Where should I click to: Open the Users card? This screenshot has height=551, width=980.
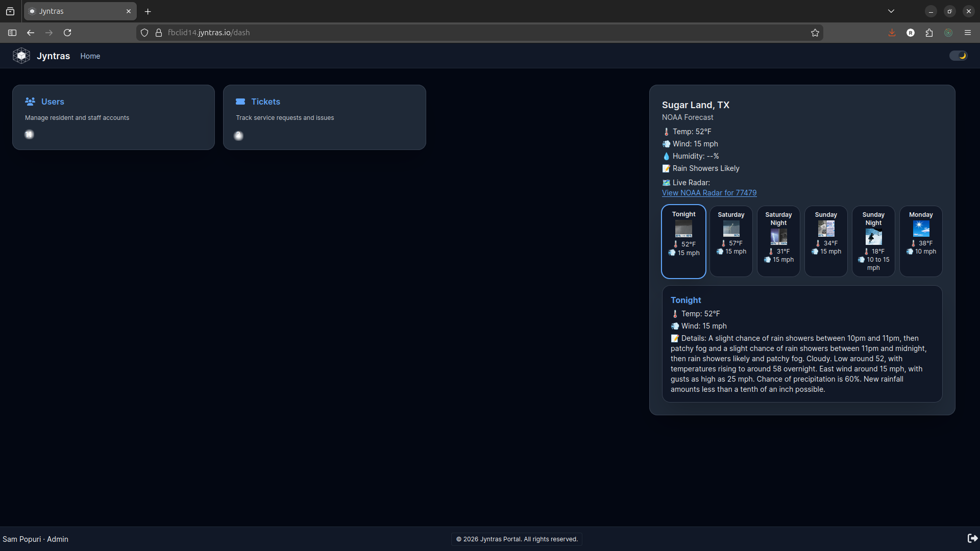113,117
